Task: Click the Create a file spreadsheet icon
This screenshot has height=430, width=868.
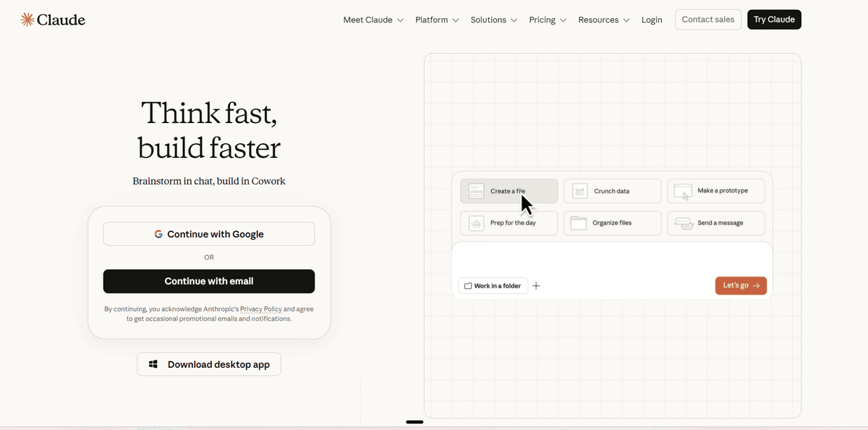Action: [476, 191]
